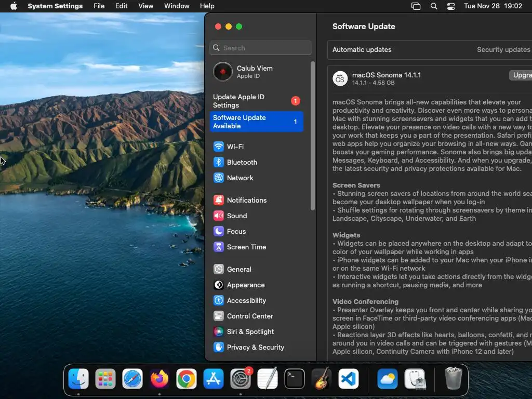Launch Safari from the Dock
Viewport: 532px width, 399px height.
[x=132, y=379]
